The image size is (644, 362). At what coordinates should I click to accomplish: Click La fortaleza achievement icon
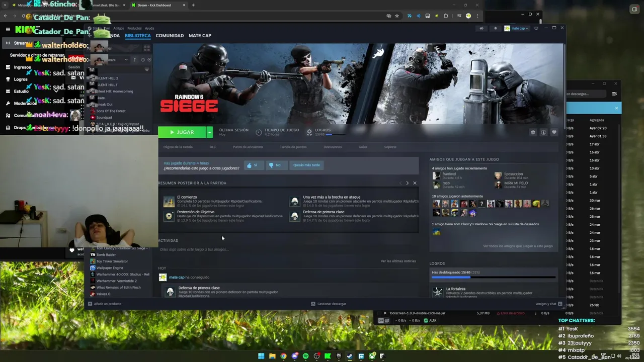437,292
